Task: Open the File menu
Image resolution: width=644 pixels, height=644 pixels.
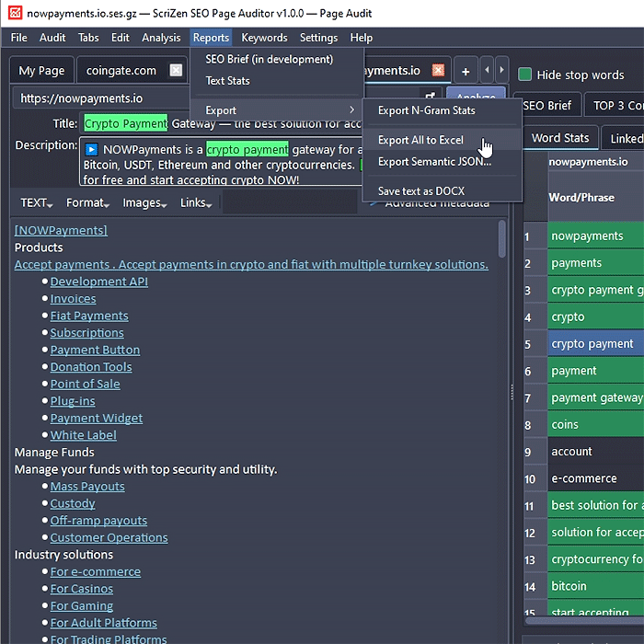Action: point(19,38)
